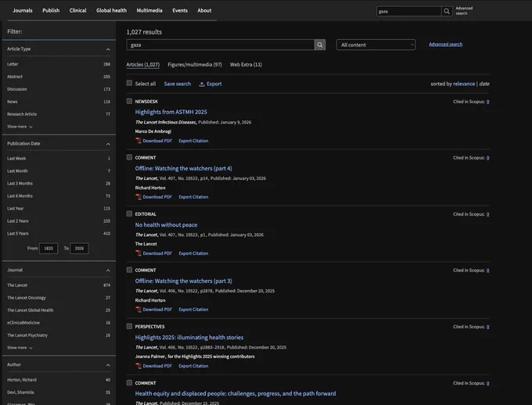Click the results search magnifier button

[320, 45]
